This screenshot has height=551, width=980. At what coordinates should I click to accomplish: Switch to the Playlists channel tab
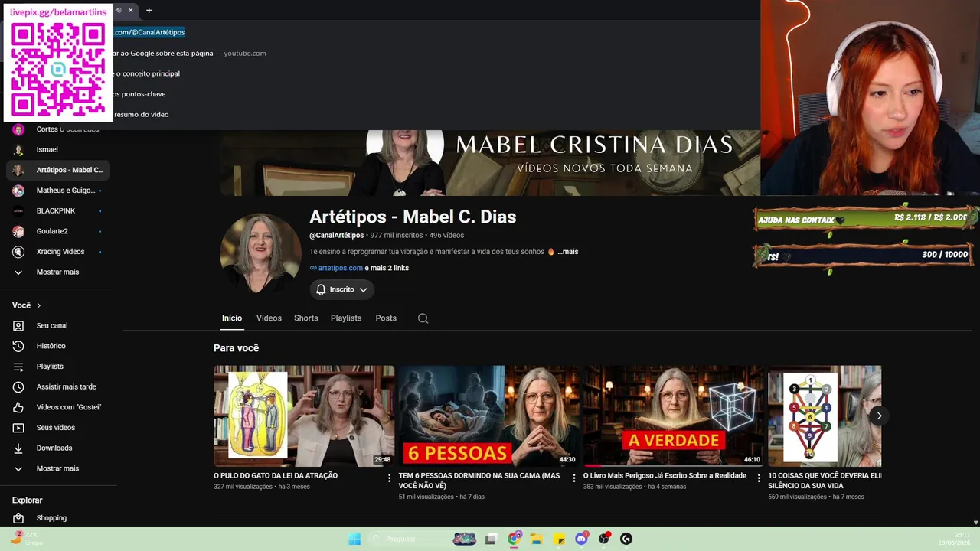pyautogui.click(x=346, y=318)
